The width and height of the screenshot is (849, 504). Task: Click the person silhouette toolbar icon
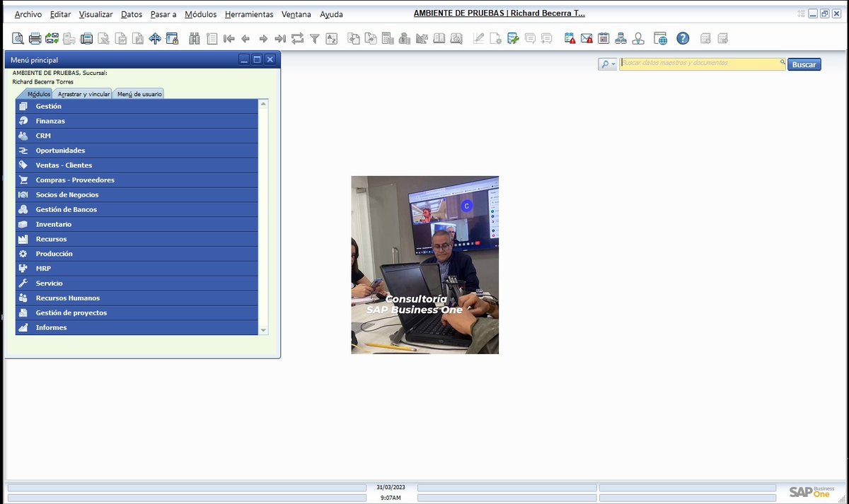click(638, 38)
